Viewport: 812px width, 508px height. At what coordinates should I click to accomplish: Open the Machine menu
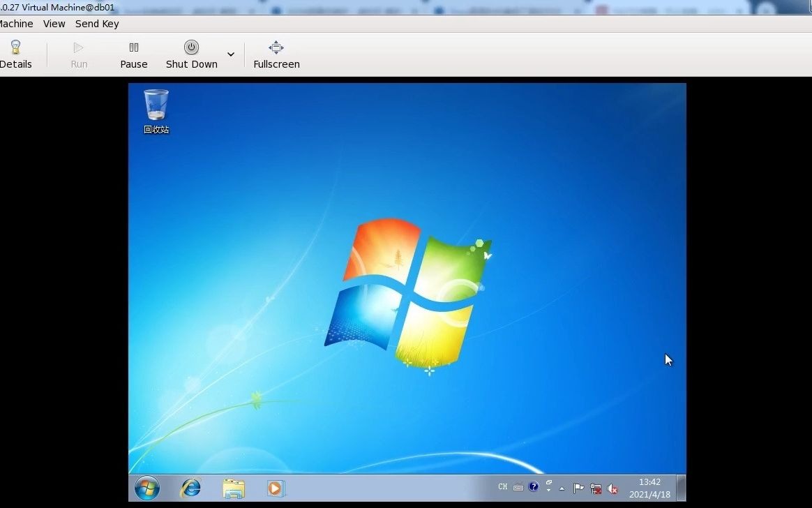(x=16, y=24)
